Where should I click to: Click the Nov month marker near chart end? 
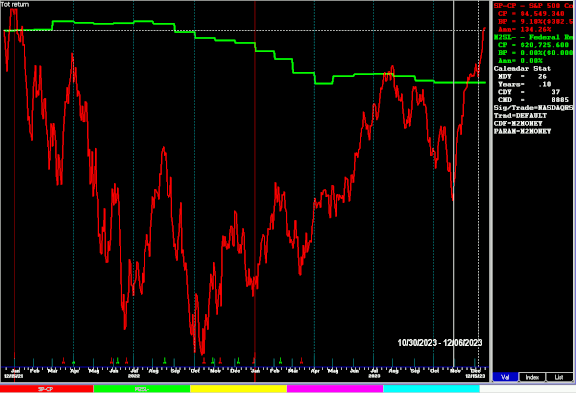point(455,371)
